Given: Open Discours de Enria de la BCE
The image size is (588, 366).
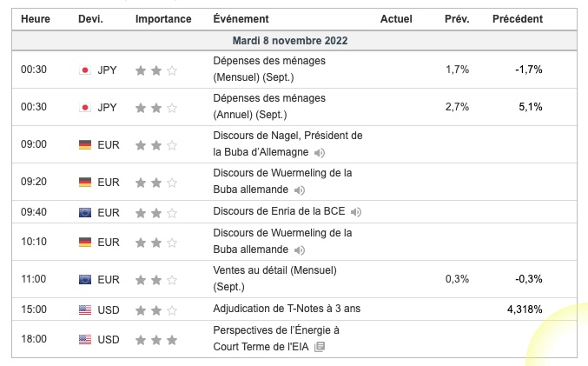Looking at the screenshot, I should click(279, 211).
